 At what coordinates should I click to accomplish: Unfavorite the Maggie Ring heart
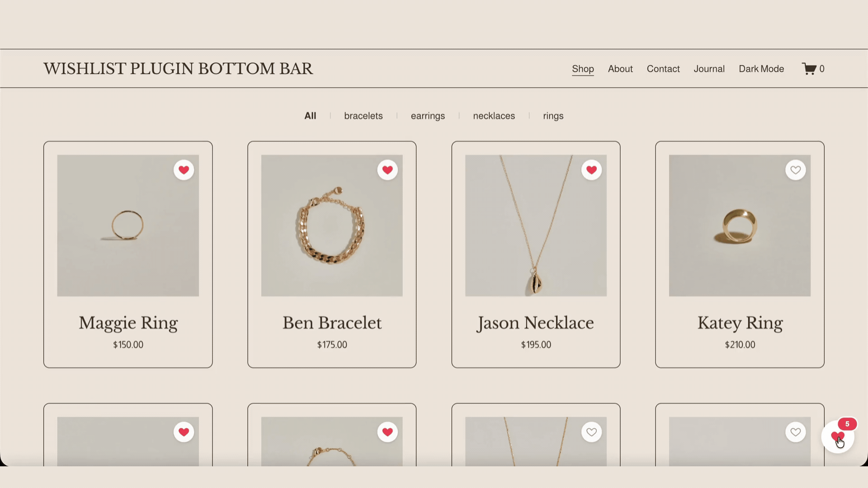[184, 170]
